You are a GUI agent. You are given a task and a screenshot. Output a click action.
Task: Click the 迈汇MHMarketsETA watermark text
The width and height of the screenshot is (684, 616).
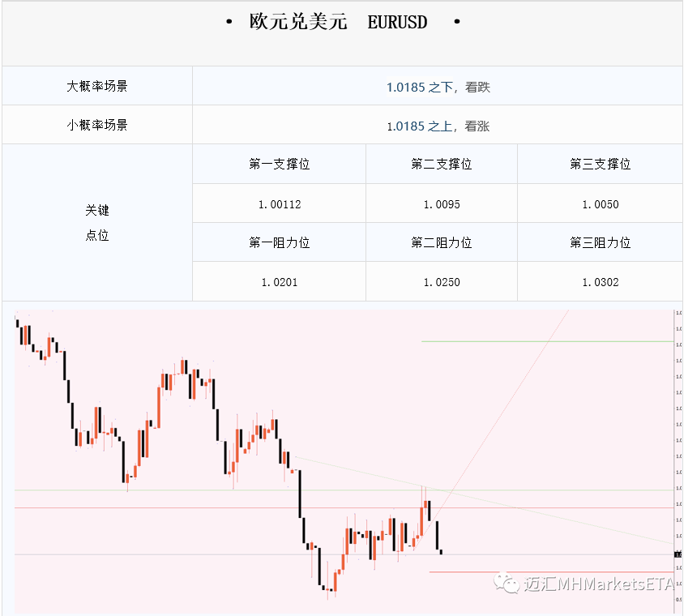598,584
